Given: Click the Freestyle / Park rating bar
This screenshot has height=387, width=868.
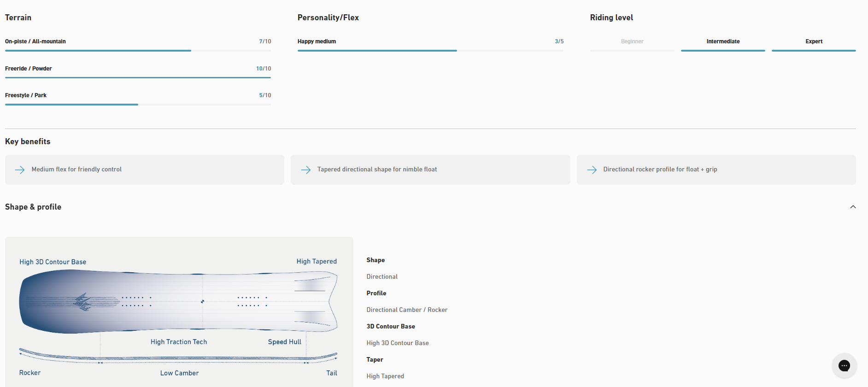Looking at the screenshot, I should coord(138,105).
